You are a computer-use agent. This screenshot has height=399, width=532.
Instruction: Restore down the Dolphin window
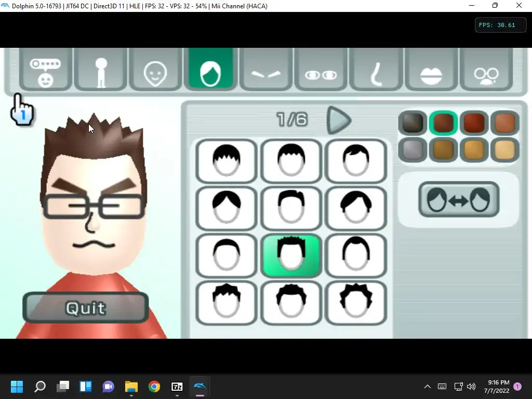495,5
